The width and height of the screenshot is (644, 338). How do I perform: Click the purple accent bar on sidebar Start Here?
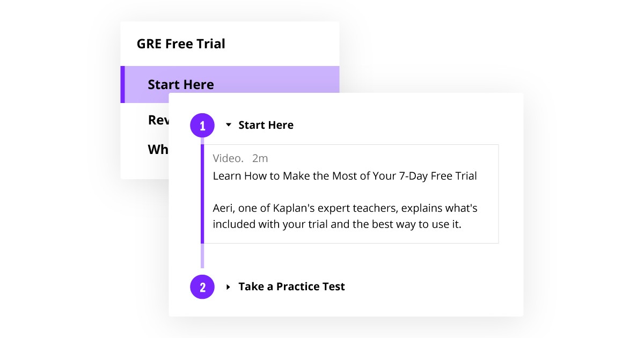pyautogui.click(x=123, y=84)
